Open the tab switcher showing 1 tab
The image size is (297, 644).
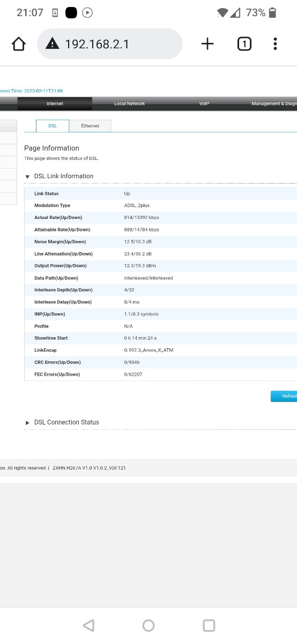[x=244, y=44]
